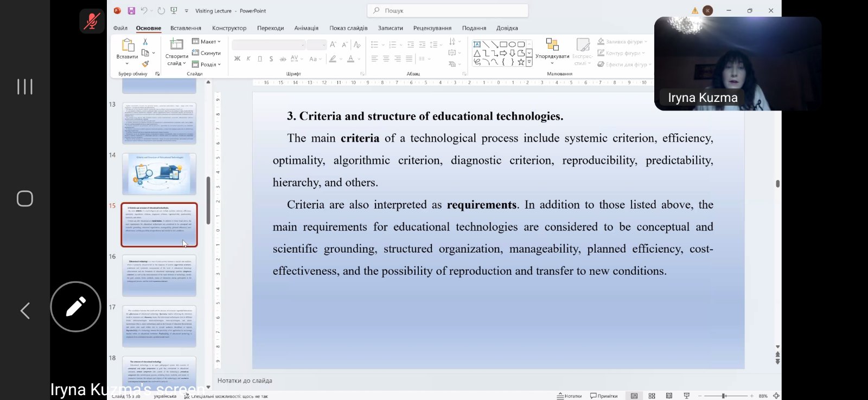Switch to the Animations (Анімація) tab

307,28
